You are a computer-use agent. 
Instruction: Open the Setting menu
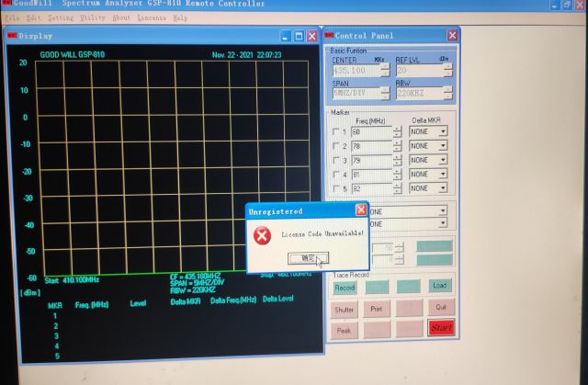(61, 17)
